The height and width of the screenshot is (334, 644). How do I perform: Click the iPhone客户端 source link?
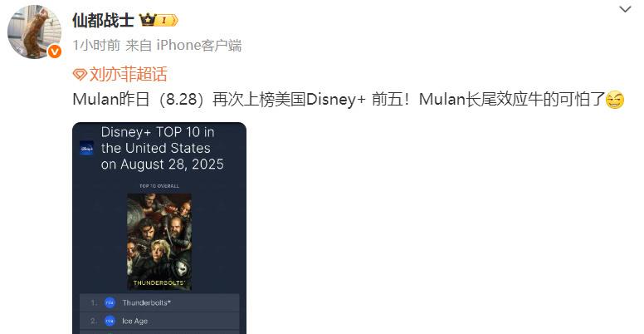pyautogui.click(x=199, y=45)
